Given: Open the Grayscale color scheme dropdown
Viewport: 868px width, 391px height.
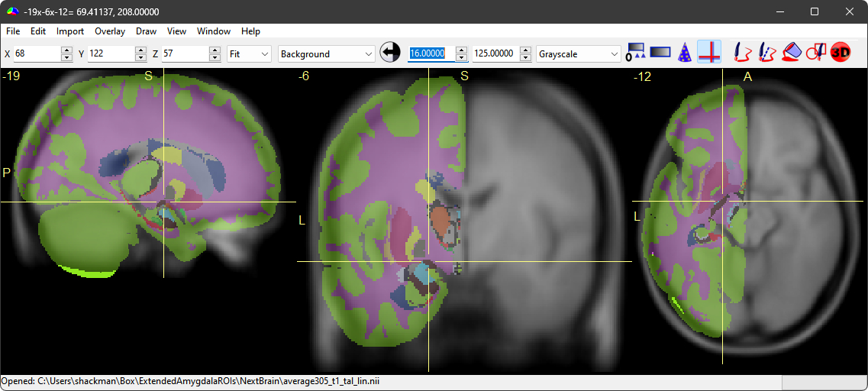Looking at the screenshot, I should click(x=579, y=54).
